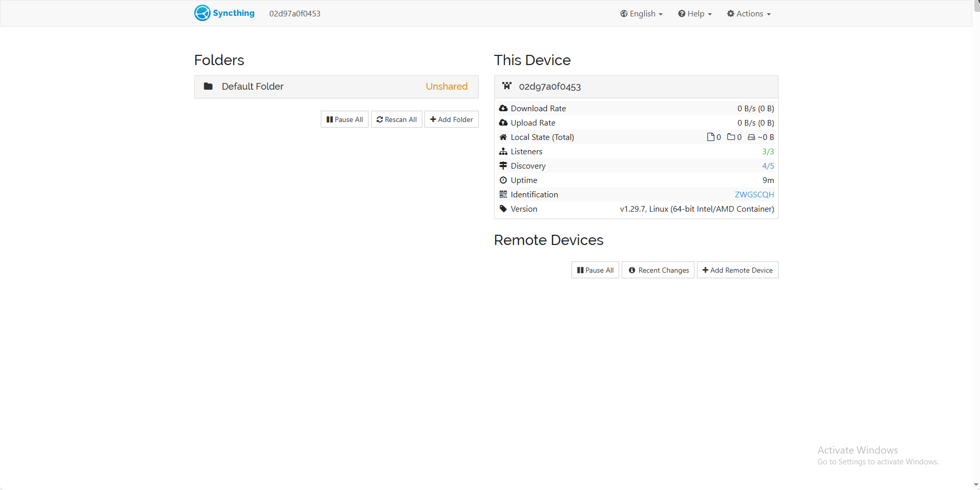This screenshot has height=490, width=980.
Task: Click the Local State home icon
Action: 503,137
